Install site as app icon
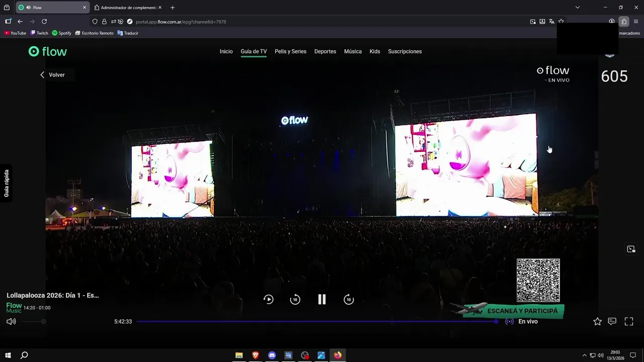This screenshot has width=644, height=362. [542, 22]
